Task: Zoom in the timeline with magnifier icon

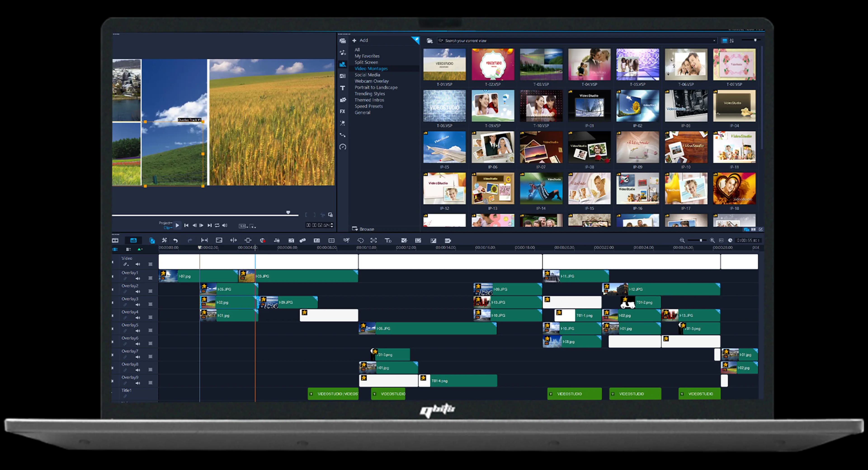Action: click(712, 240)
